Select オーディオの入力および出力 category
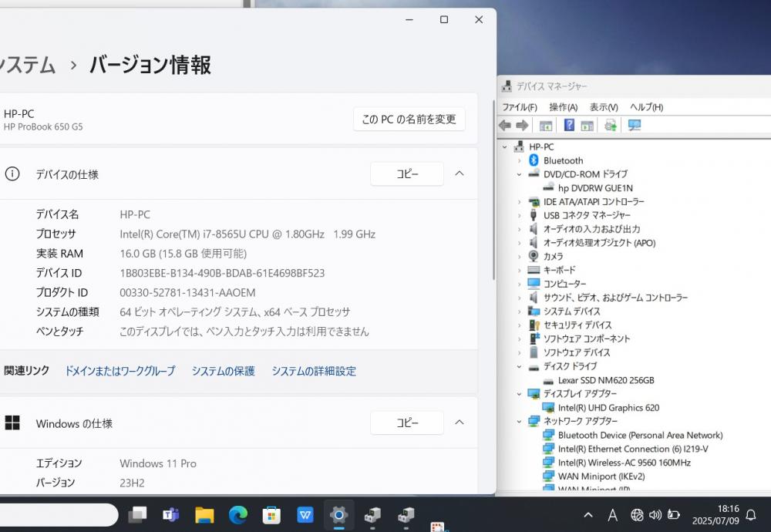 tap(591, 229)
